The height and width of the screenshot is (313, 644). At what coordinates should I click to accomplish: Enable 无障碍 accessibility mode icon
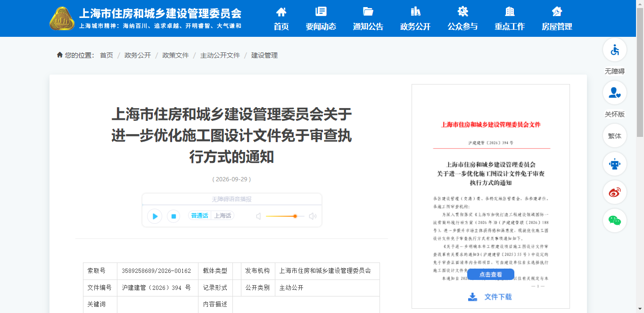pyautogui.click(x=615, y=50)
